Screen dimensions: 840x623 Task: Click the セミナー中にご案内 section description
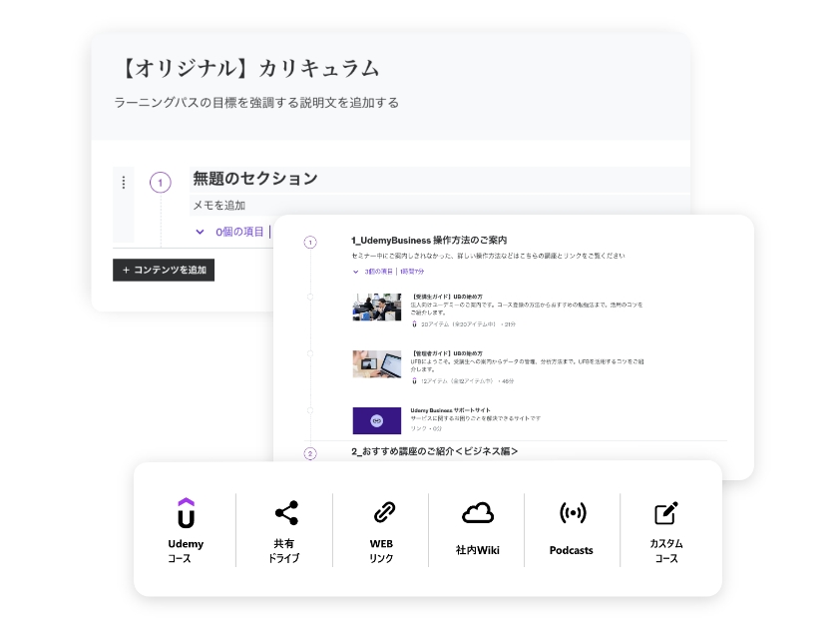pyautogui.click(x=488, y=256)
